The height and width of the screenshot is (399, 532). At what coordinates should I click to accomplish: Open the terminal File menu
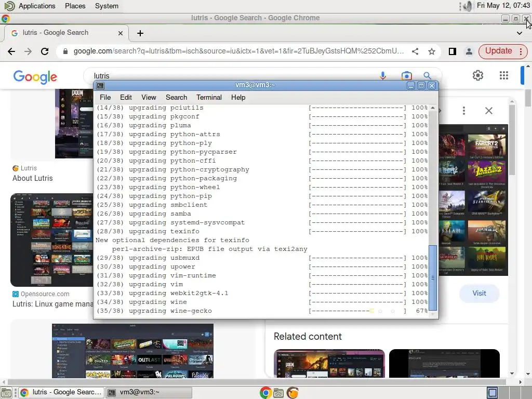[105, 97]
